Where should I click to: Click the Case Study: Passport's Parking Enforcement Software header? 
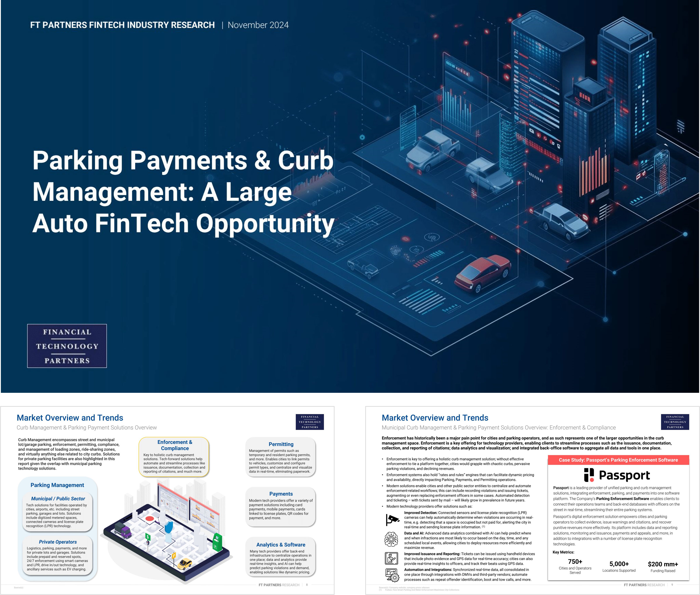point(618,460)
